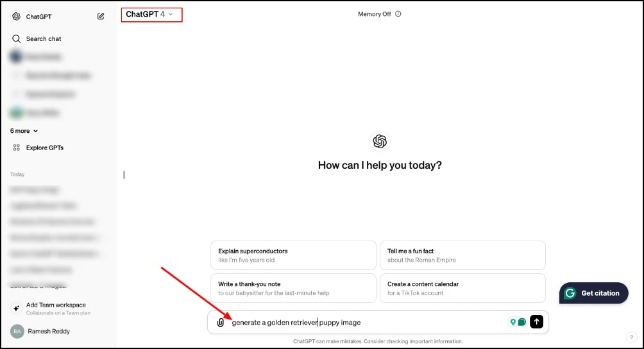Expand the 6 more GPTs list

(24, 131)
